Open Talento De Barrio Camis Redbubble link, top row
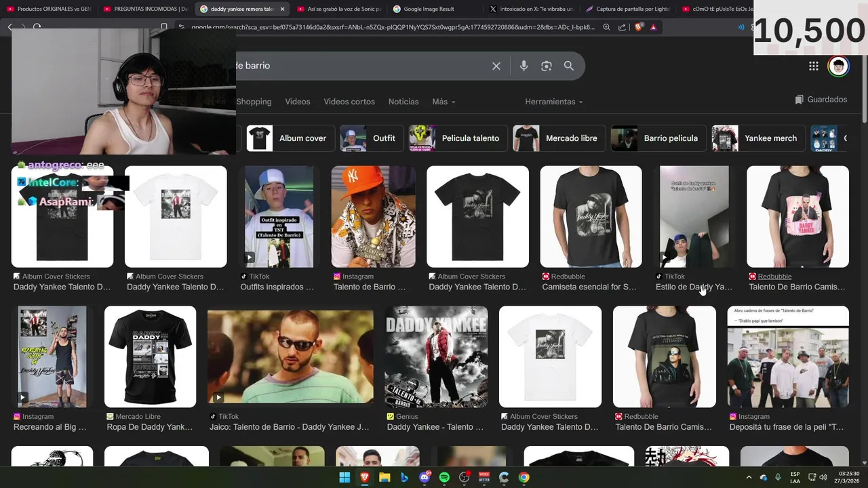This screenshot has height=488, width=868. pyautogui.click(x=797, y=287)
